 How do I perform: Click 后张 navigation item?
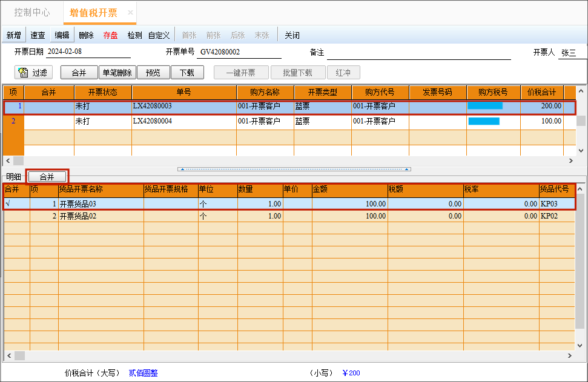(x=238, y=35)
